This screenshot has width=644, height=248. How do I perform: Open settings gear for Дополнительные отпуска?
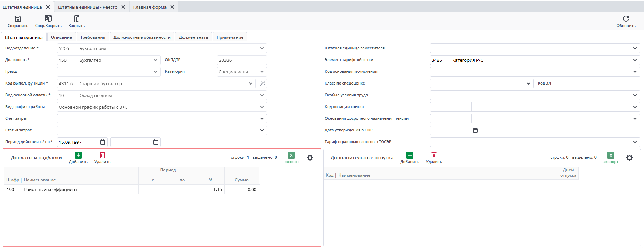(630, 158)
